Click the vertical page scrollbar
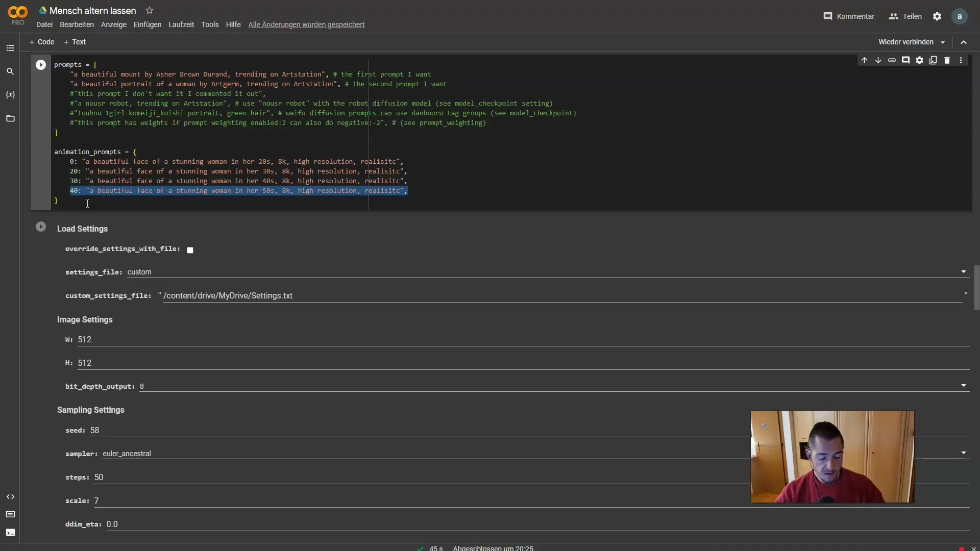 (x=976, y=287)
